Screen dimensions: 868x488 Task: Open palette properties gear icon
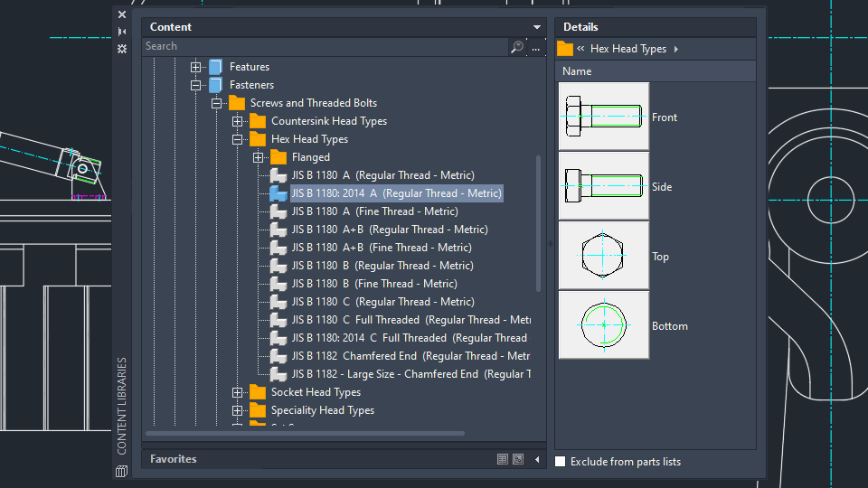click(x=122, y=49)
